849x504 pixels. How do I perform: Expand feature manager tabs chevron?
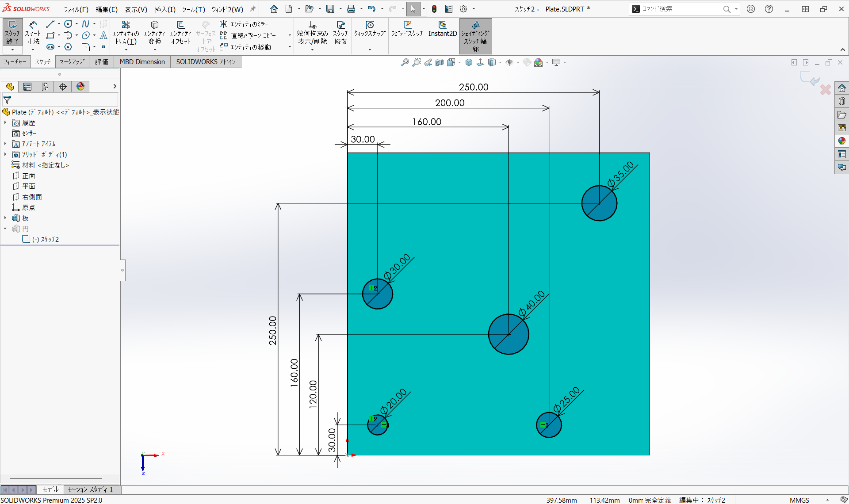pos(115,87)
